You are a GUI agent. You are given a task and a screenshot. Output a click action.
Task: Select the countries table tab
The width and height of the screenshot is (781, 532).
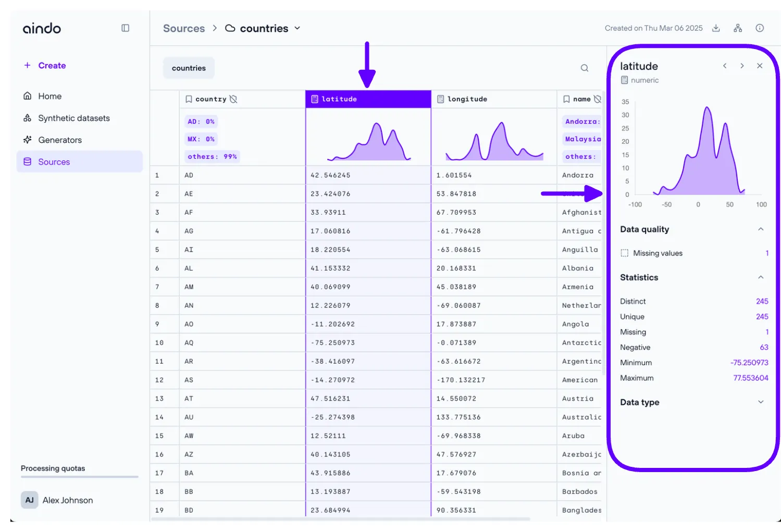[x=189, y=68]
